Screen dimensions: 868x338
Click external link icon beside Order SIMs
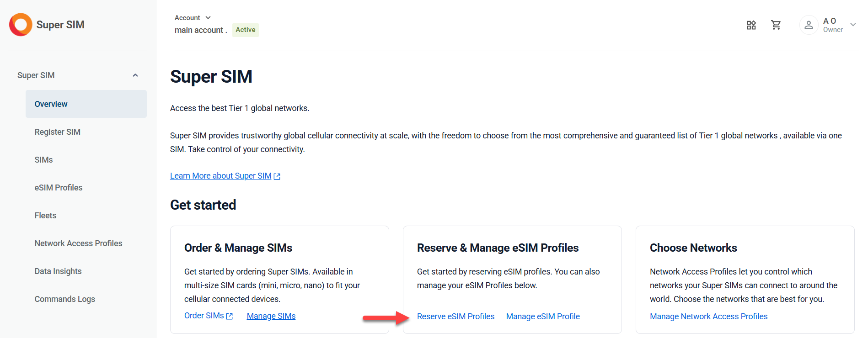pyautogui.click(x=230, y=316)
